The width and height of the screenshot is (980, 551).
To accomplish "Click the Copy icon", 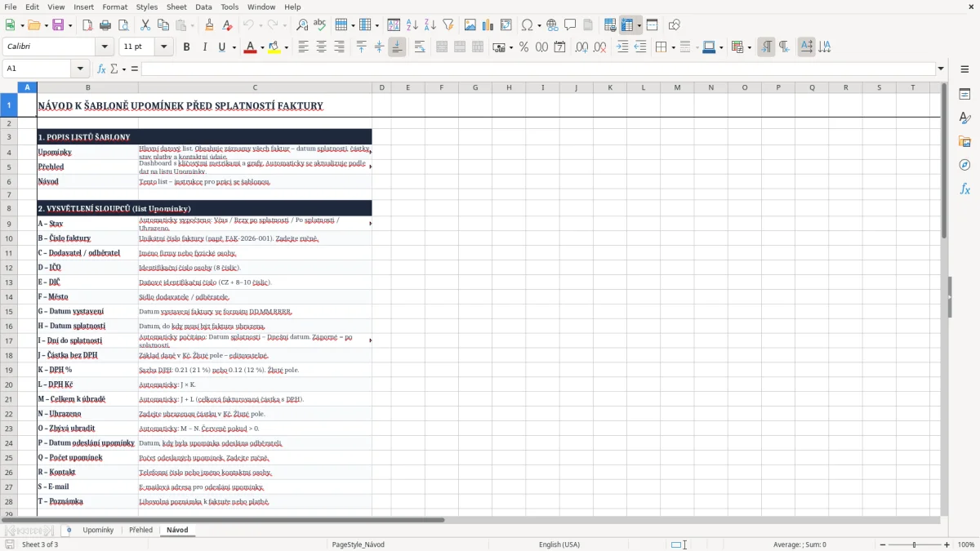I will (163, 25).
